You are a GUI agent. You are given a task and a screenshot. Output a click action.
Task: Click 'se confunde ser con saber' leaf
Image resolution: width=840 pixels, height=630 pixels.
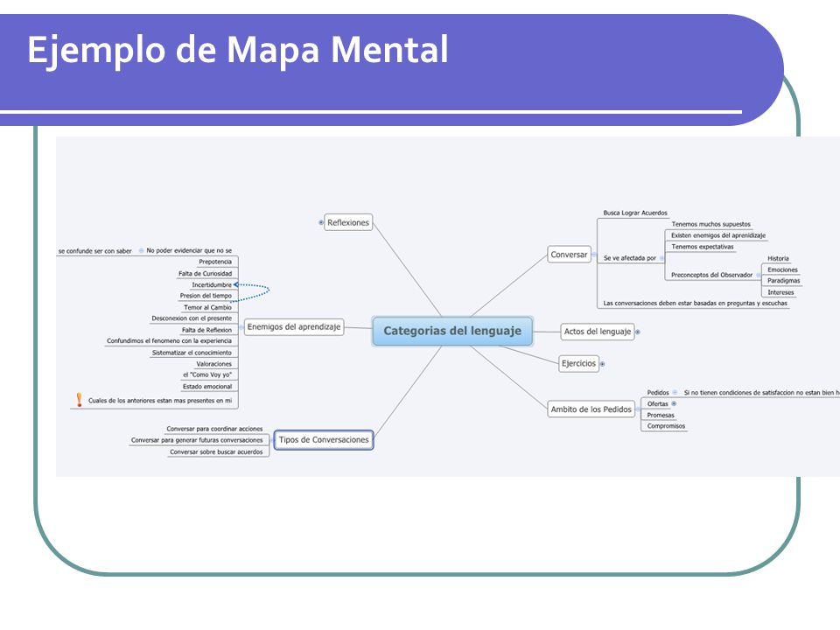94,251
